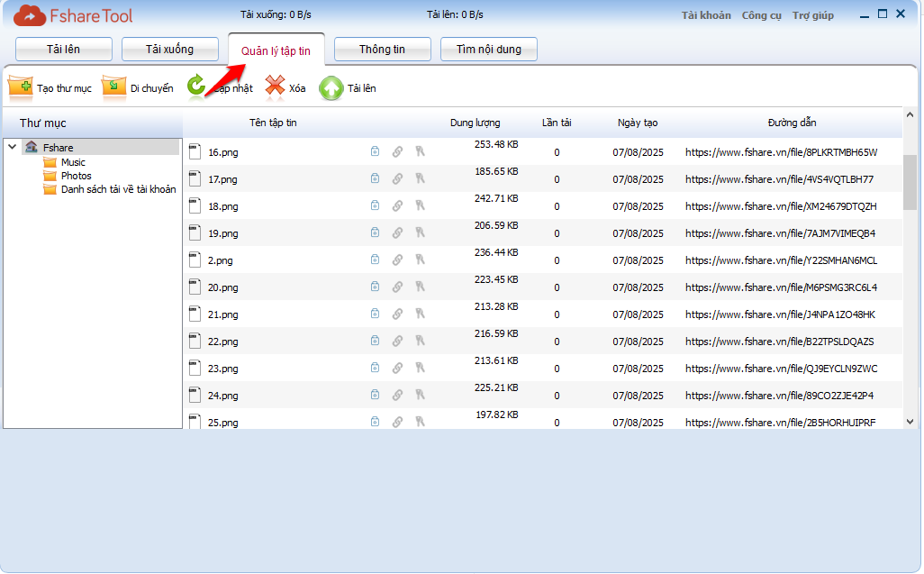Screen dimensions: 924x574
Task: Click the chain link icon for 18.png
Action: coord(398,205)
